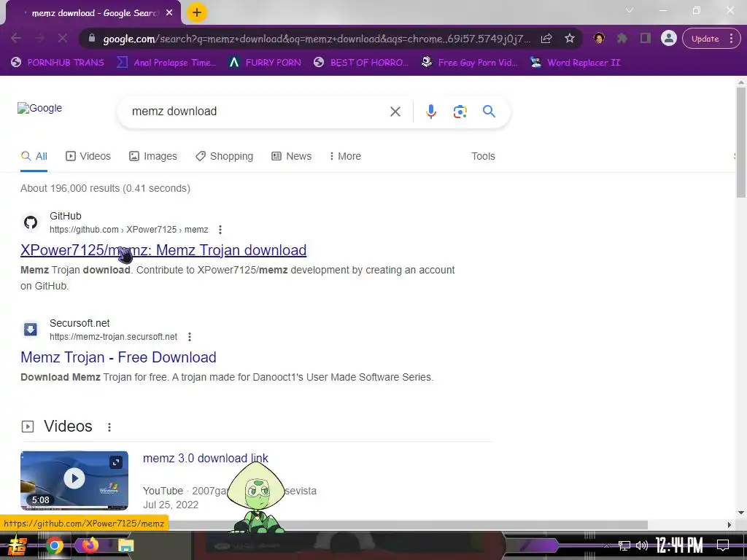747x560 pixels.
Task: Switch to News tab
Action: 292,156
